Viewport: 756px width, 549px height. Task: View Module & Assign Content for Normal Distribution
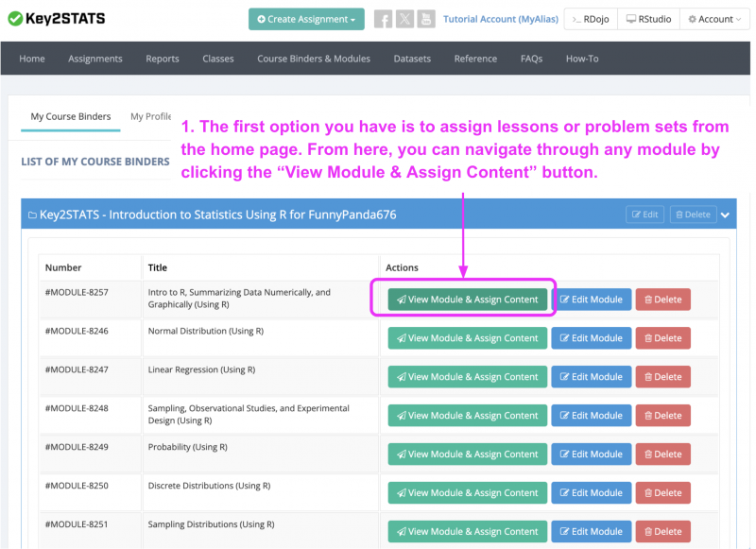tap(467, 338)
